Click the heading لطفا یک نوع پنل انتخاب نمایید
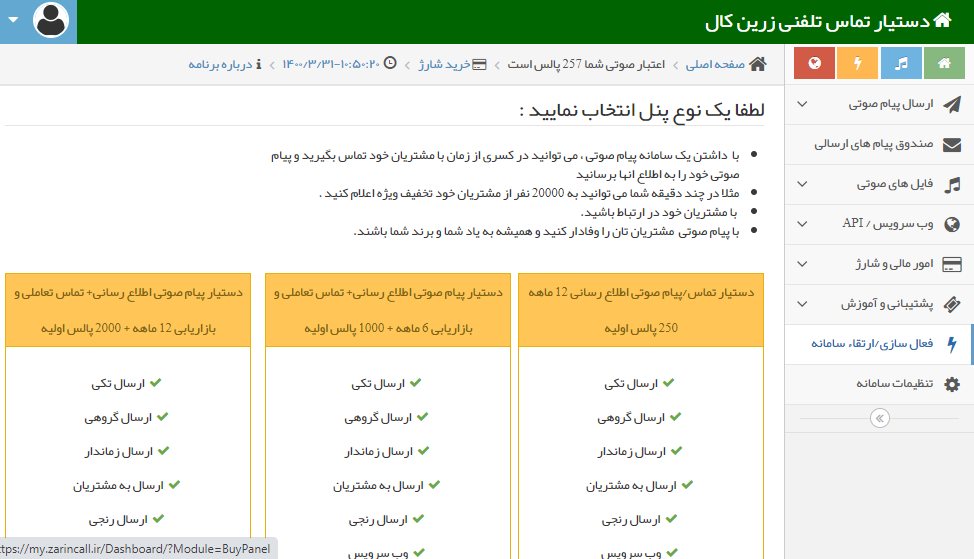 [x=642, y=110]
